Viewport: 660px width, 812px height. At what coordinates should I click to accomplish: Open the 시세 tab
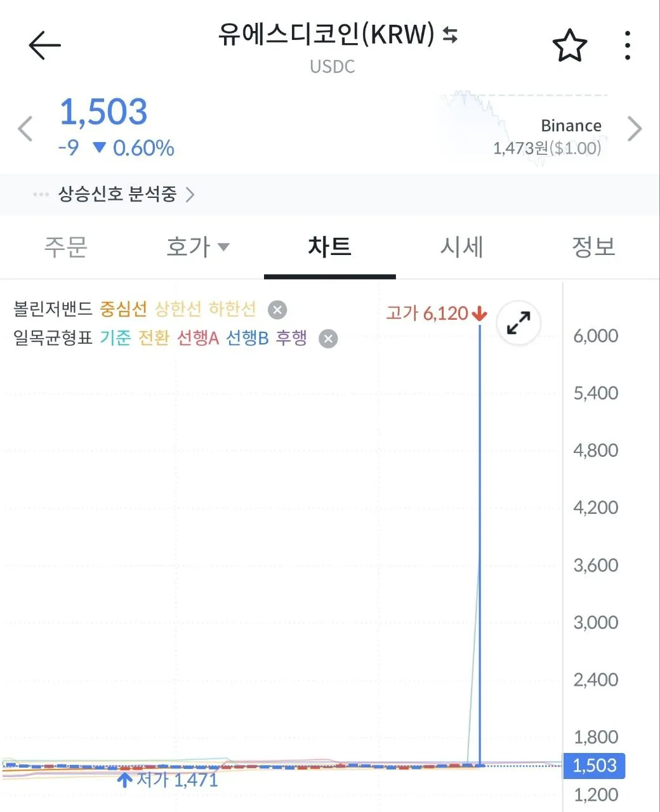(461, 247)
